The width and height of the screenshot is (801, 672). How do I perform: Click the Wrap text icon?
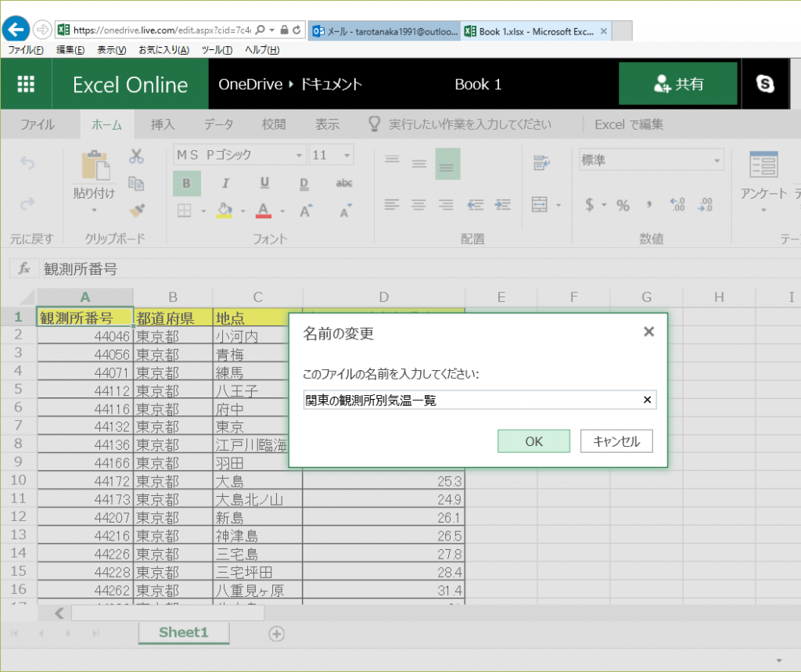click(x=541, y=163)
